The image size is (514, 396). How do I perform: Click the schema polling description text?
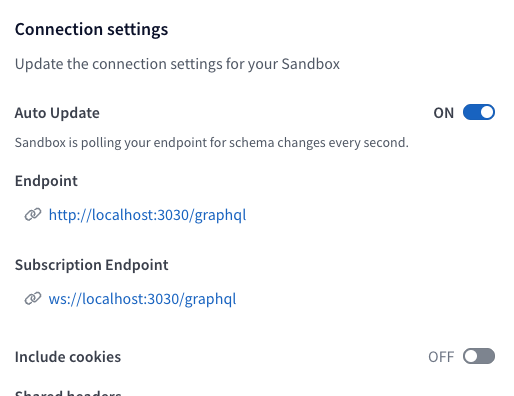pyautogui.click(x=212, y=143)
